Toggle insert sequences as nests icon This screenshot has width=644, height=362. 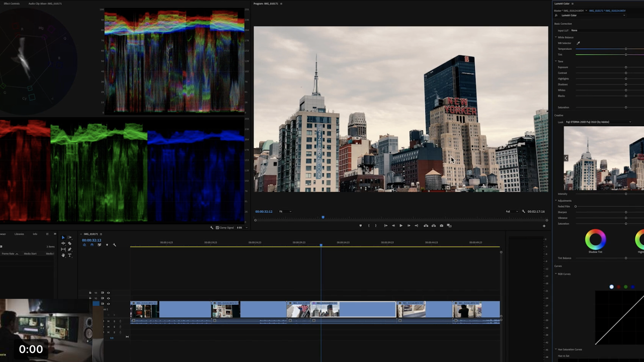click(85, 245)
